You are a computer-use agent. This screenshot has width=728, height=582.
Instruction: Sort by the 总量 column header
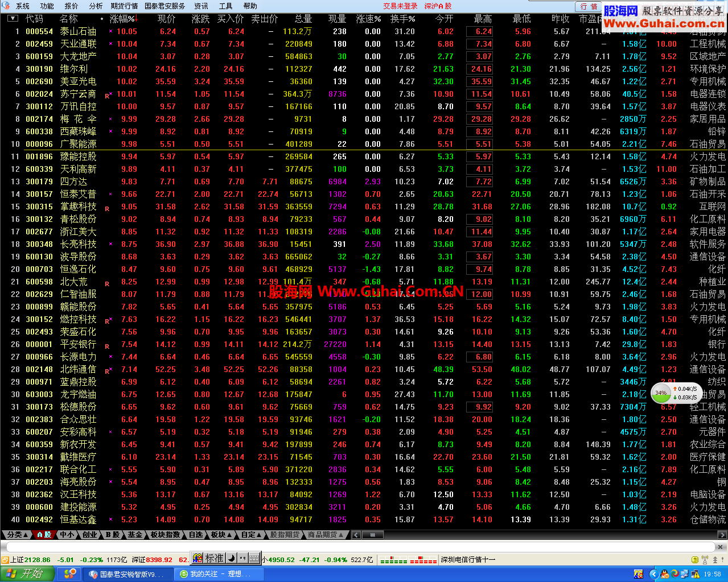[303, 19]
